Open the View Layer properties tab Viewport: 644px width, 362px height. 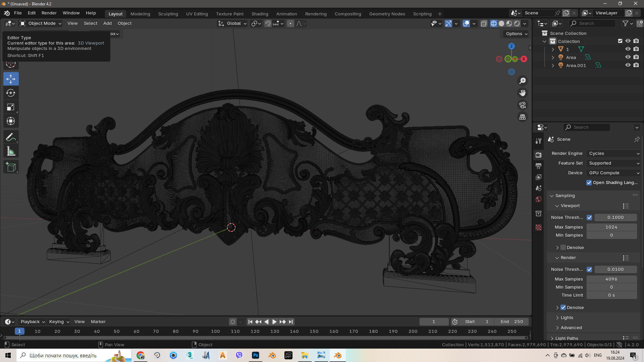(538, 177)
